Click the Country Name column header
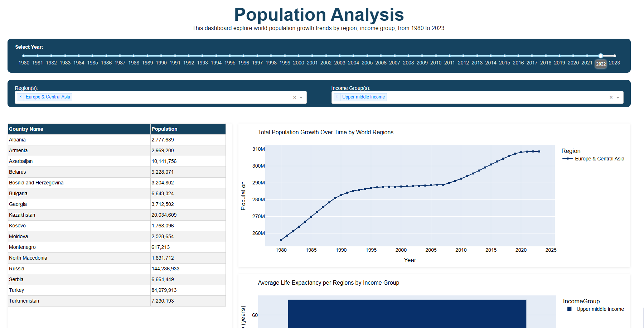Screen dimensions: 644x328 [26, 129]
